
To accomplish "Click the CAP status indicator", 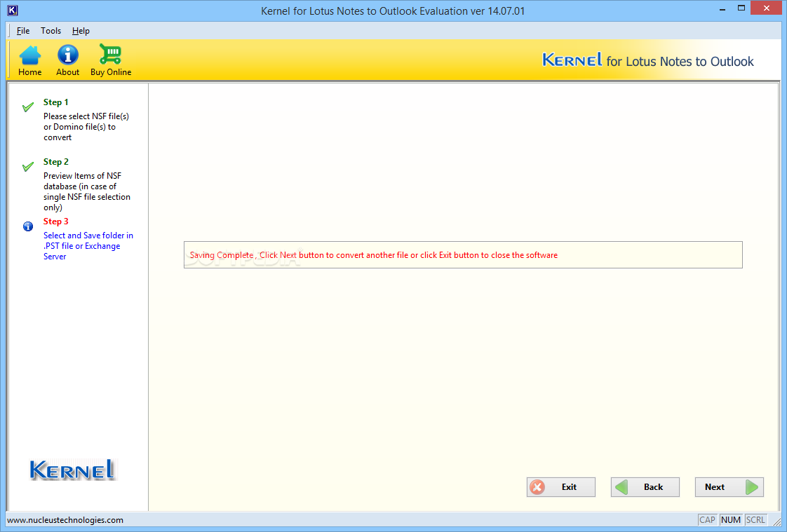I will pyautogui.click(x=707, y=520).
